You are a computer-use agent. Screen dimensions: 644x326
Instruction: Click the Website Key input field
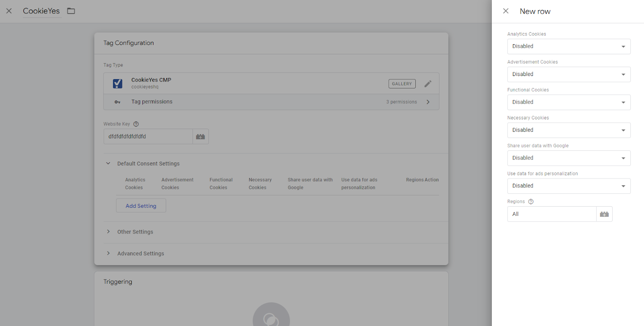(148, 136)
